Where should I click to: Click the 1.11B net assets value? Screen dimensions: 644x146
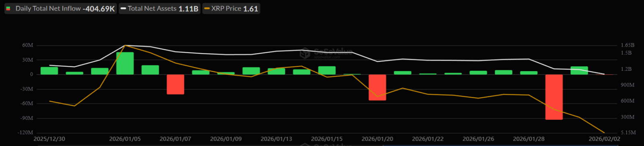click(188, 8)
